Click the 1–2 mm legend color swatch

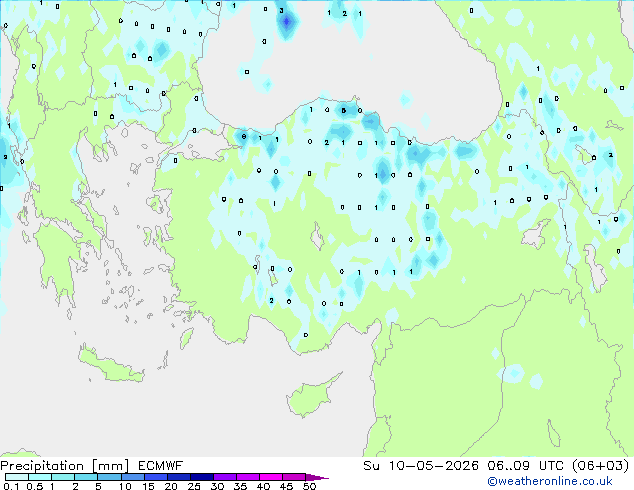[x=63, y=477]
